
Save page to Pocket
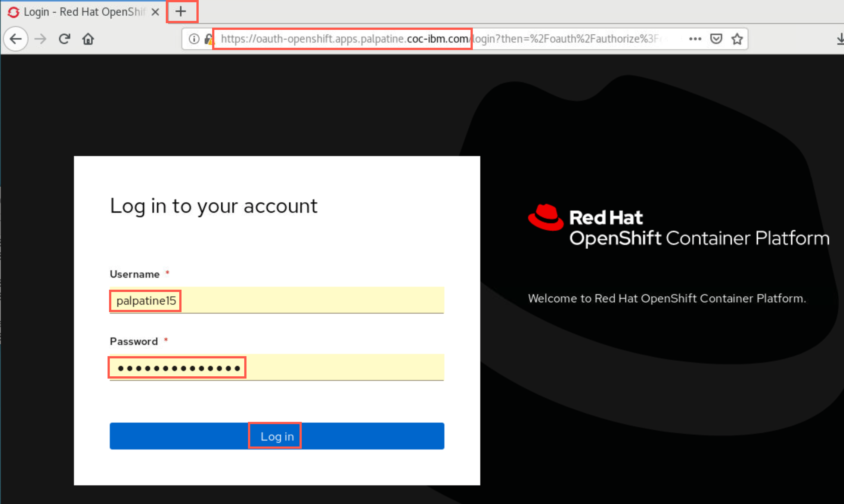tap(716, 39)
